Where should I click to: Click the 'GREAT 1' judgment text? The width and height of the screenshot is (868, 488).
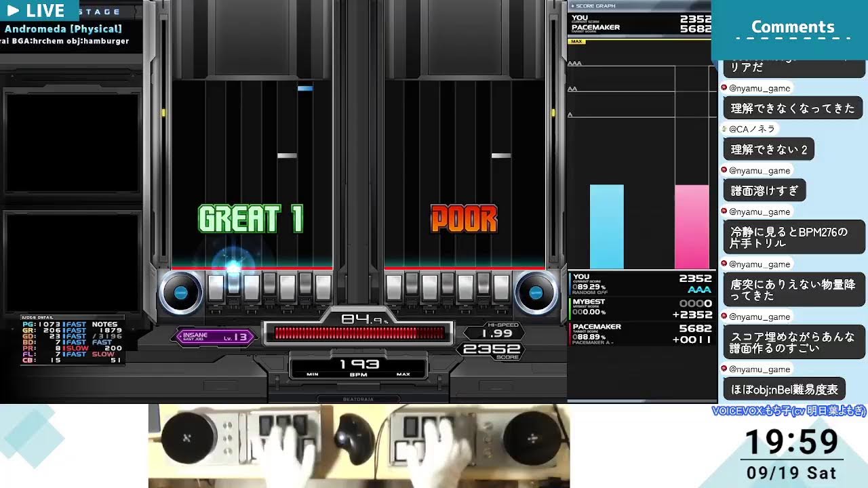pos(250,220)
